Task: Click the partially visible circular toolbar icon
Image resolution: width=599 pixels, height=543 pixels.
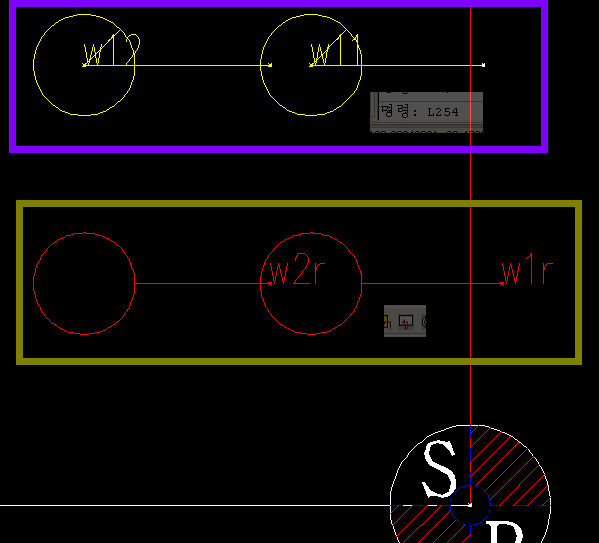Action: pos(424,322)
